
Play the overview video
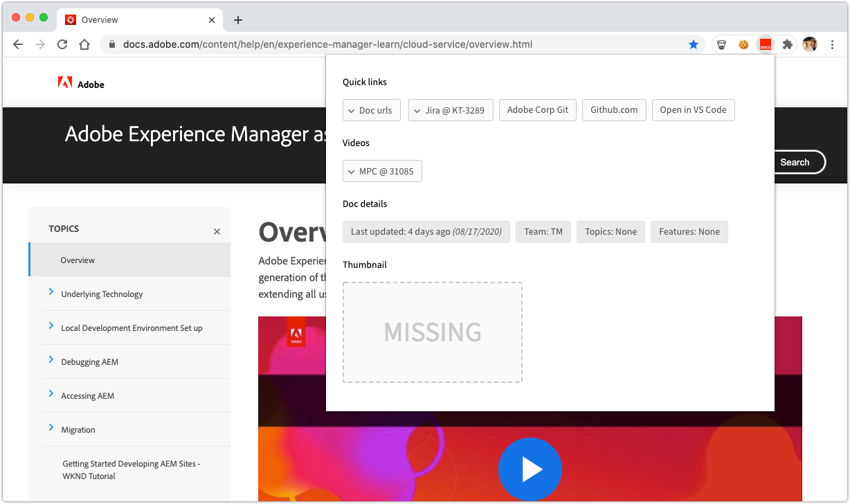tap(530, 469)
